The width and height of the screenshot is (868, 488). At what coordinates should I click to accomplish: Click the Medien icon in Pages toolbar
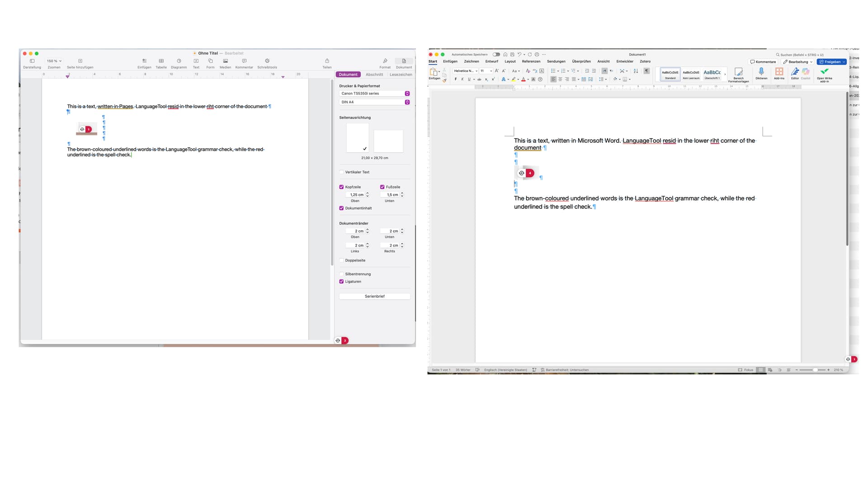[225, 61]
